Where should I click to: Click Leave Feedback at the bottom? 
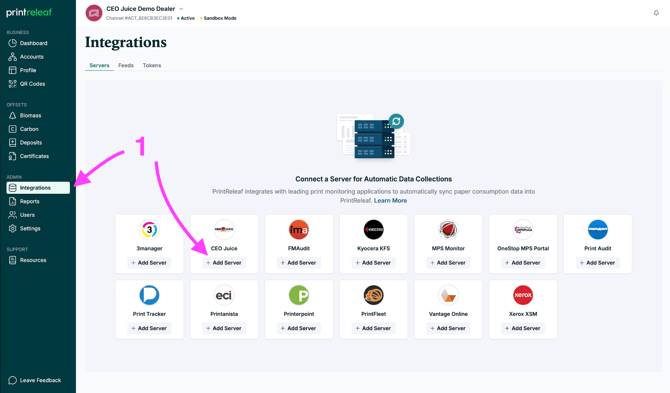pyautogui.click(x=35, y=380)
